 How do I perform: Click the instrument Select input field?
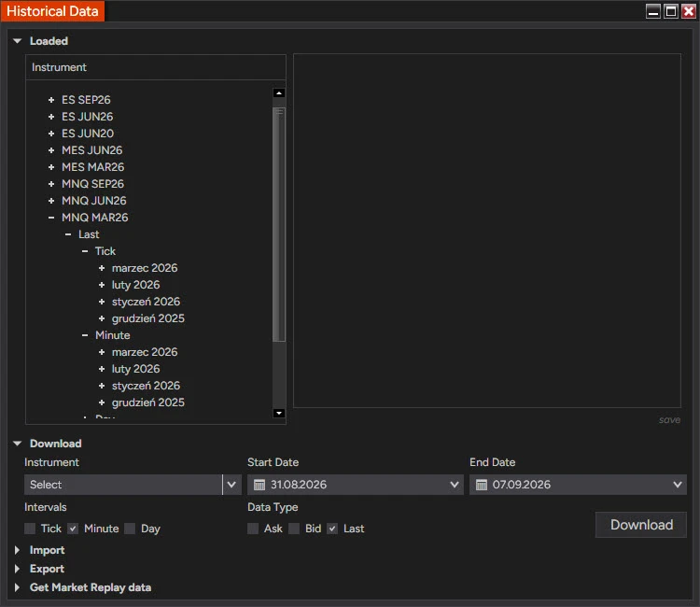tap(123, 485)
